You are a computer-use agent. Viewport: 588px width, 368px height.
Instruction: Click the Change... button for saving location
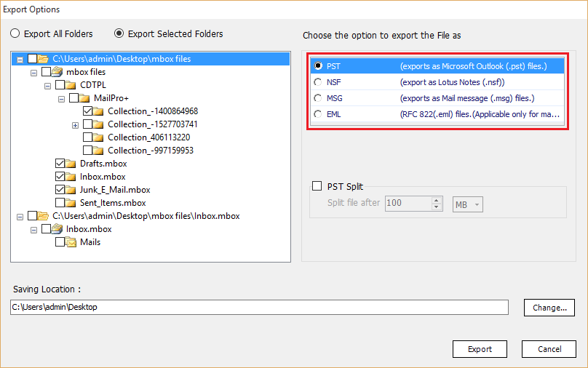coord(549,308)
